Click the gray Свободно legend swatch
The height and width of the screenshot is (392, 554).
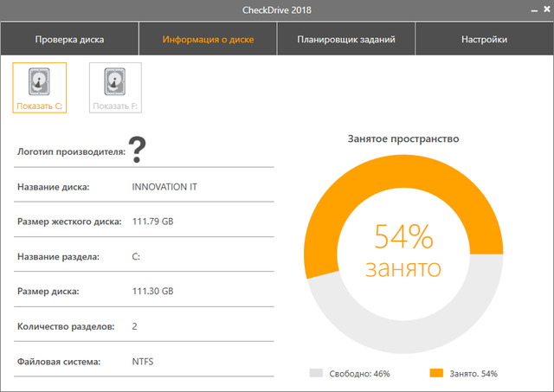click(316, 374)
